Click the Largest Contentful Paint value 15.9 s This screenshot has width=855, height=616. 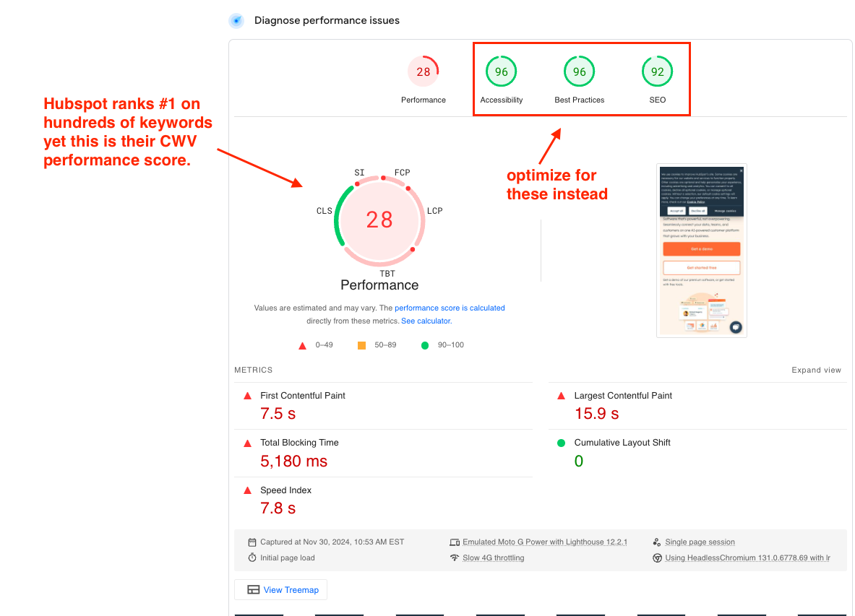(x=596, y=414)
